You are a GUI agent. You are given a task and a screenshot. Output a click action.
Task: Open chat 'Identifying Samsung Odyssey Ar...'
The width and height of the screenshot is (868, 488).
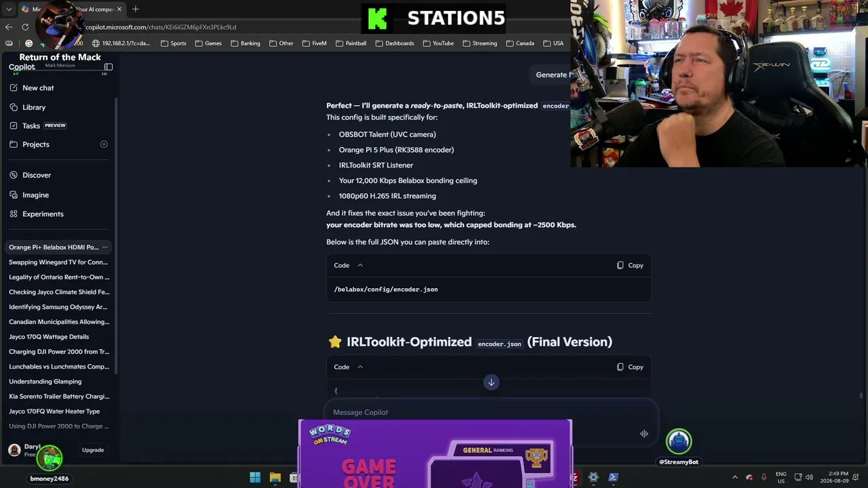(x=58, y=307)
